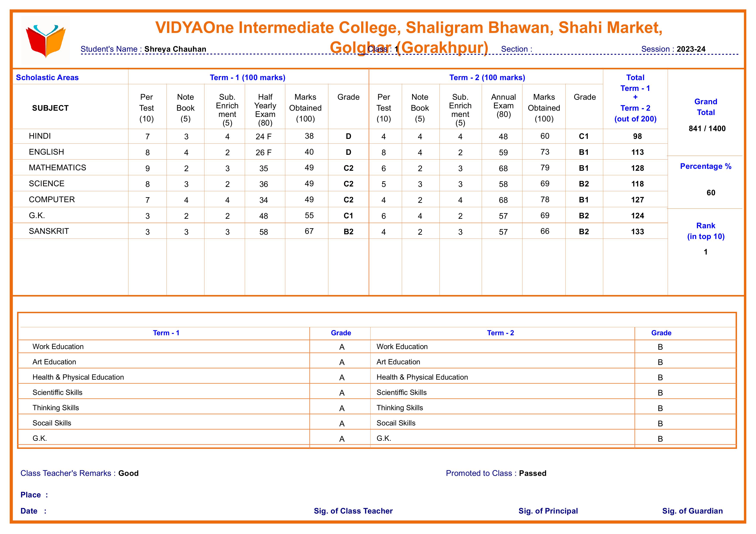
Task: Click Term 2 Thinking Skills grade B
Action: pyautogui.click(x=660, y=408)
